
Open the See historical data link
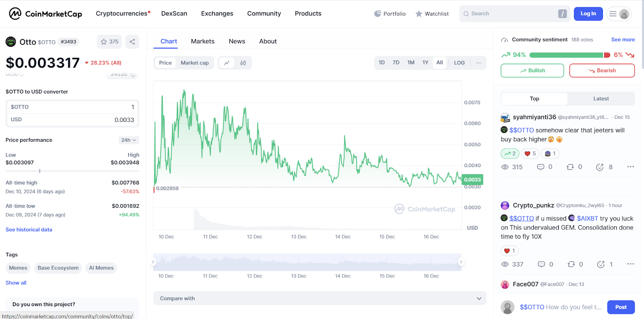pyautogui.click(x=29, y=230)
